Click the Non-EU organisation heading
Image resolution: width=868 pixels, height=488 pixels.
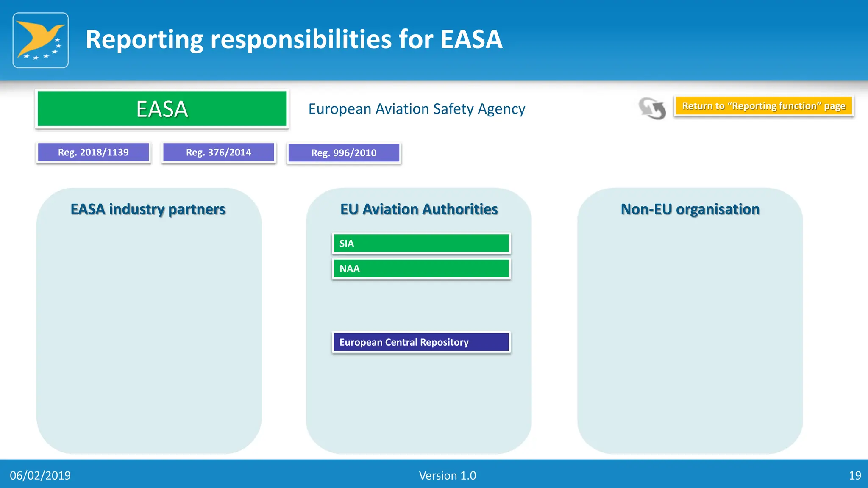pos(690,209)
